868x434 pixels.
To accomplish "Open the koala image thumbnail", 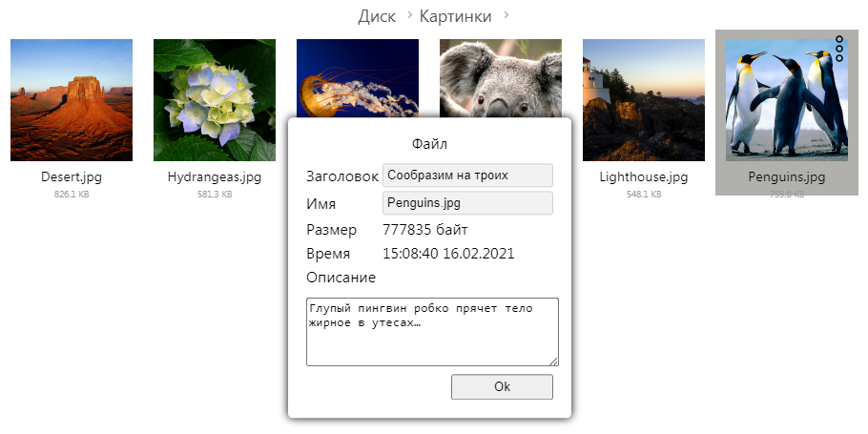I will (x=501, y=78).
